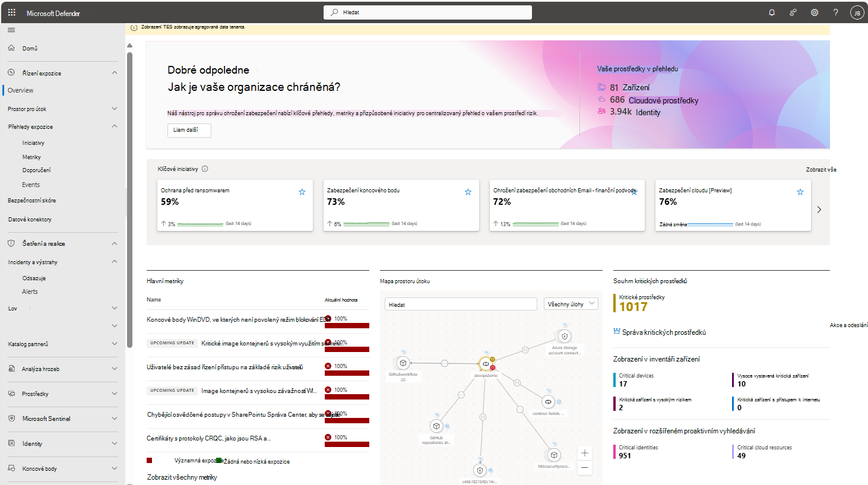Open the Všechny úlohy dropdown
This screenshot has height=485, width=868.
pos(571,304)
